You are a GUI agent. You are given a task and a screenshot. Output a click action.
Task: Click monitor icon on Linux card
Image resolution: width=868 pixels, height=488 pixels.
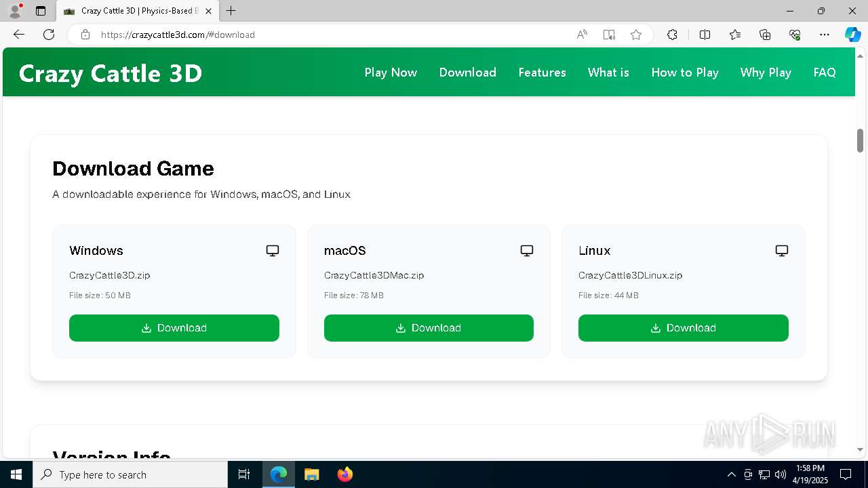[x=782, y=251]
